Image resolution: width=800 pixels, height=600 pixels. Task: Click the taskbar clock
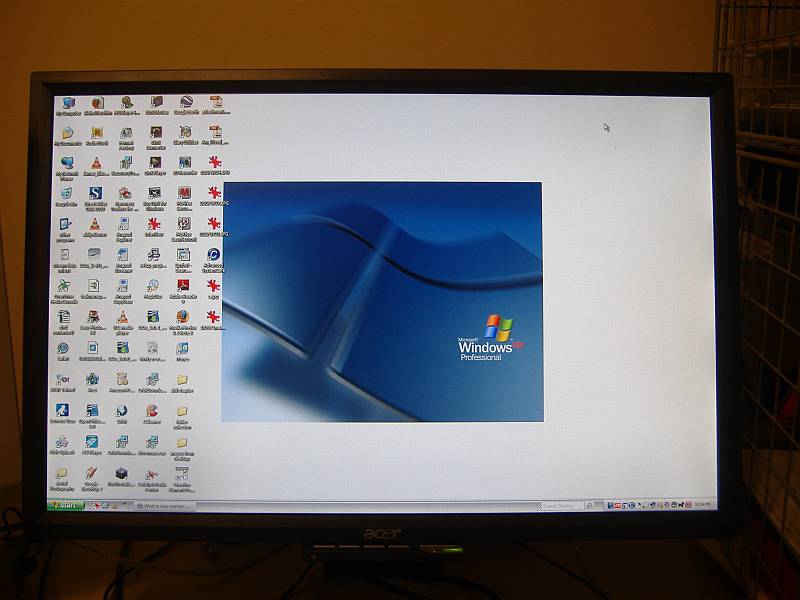tap(702, 505)
